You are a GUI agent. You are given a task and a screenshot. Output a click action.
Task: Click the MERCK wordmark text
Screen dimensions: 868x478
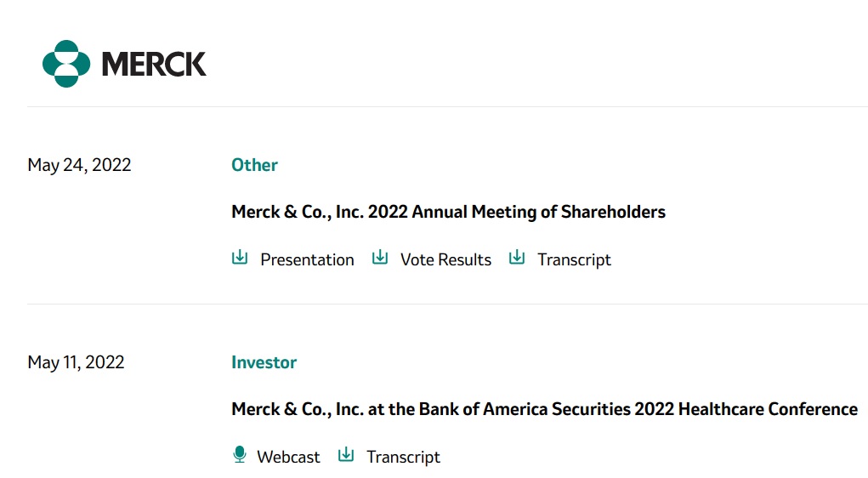coord(154,64)
